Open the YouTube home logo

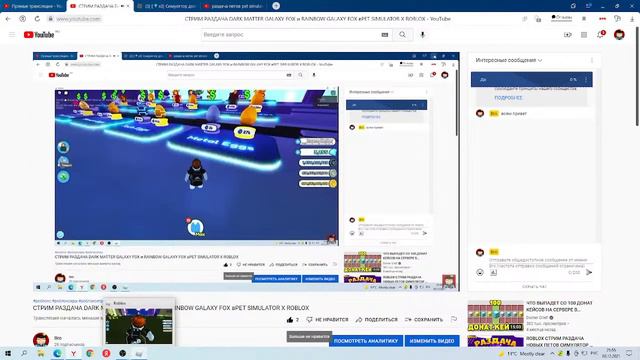coord(39,35)
